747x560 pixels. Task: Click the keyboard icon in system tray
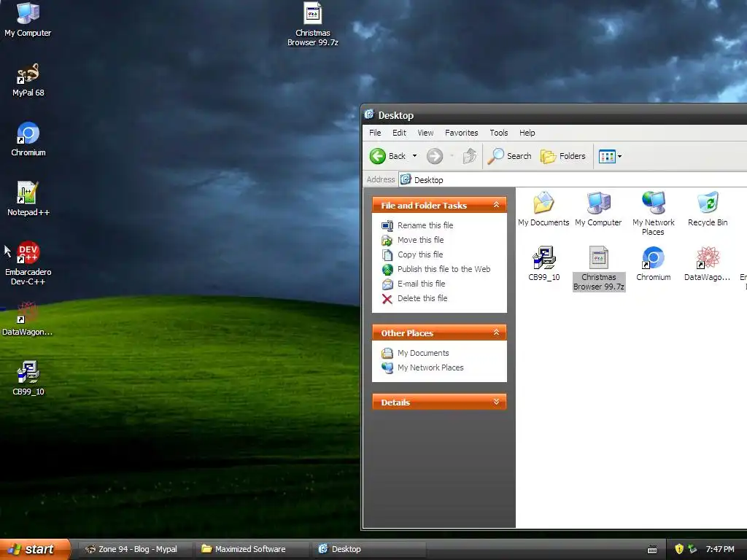pos(652,550)
